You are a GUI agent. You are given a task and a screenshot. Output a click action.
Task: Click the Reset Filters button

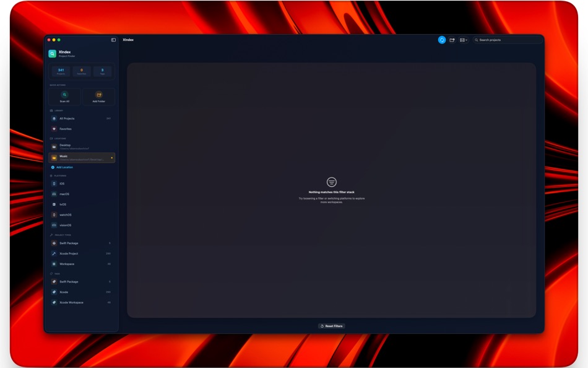[332, 325]
